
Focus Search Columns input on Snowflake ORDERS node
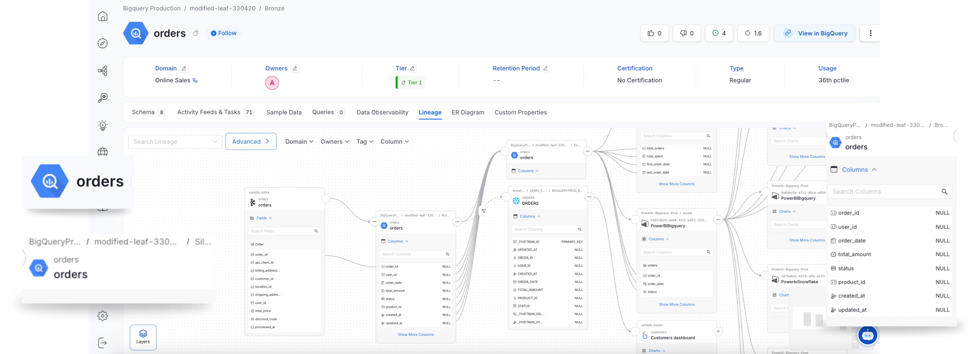point(548,230)
